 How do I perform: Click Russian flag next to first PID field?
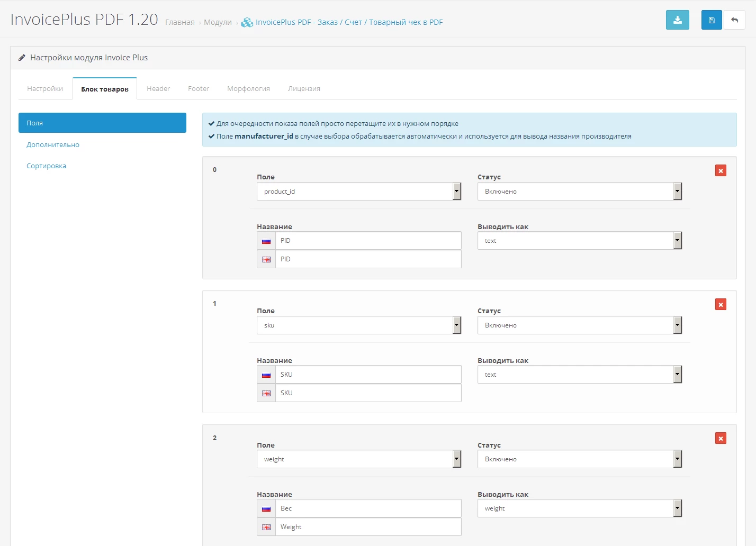266,241
